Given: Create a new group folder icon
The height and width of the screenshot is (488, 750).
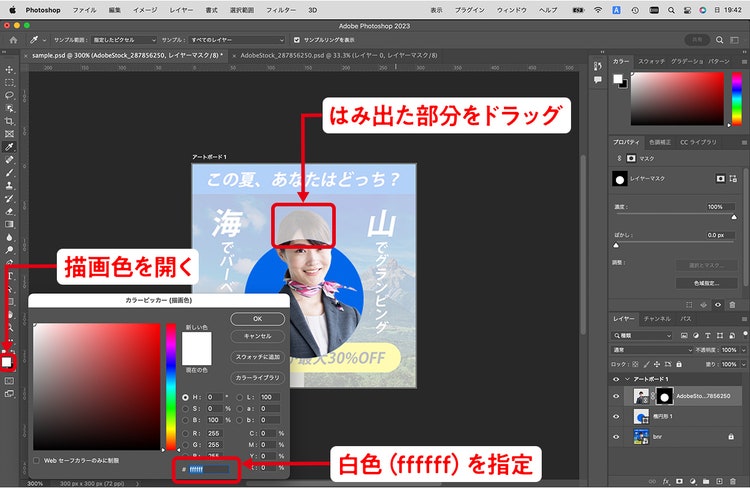Looking at the screenshot, I should [x=706, y=481].
